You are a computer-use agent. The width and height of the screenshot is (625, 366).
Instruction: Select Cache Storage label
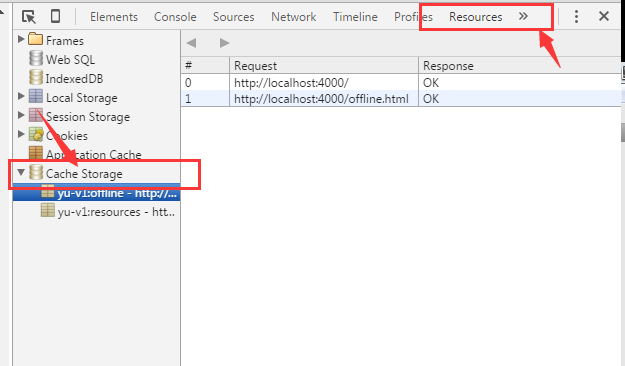point(84,174)
